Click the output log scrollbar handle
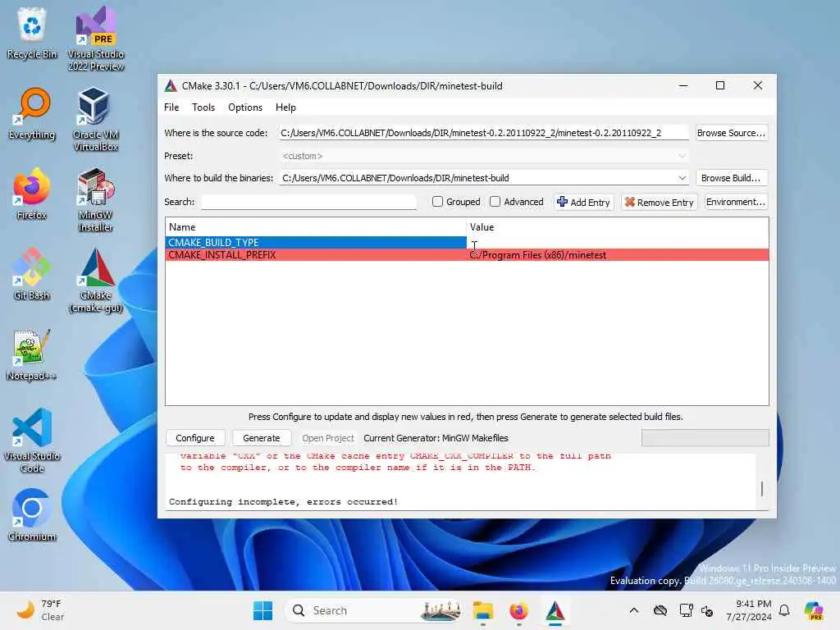 point(762,489)
